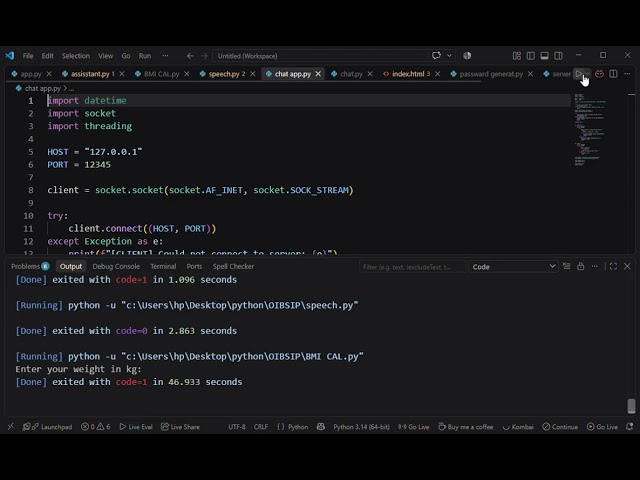Viewport: 640px width, 480px height.
Task: Open the Debug Console tab
Action: coord(116,266)
